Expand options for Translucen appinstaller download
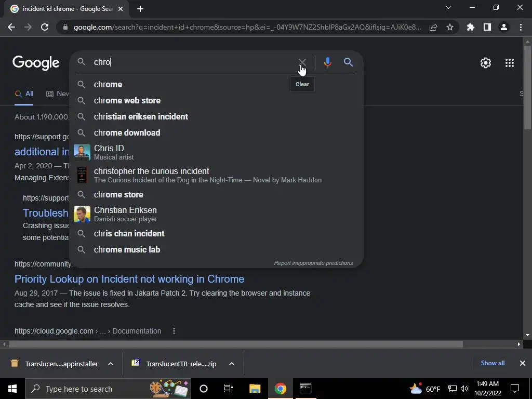 pyautogui.click(x=111, y=364)
